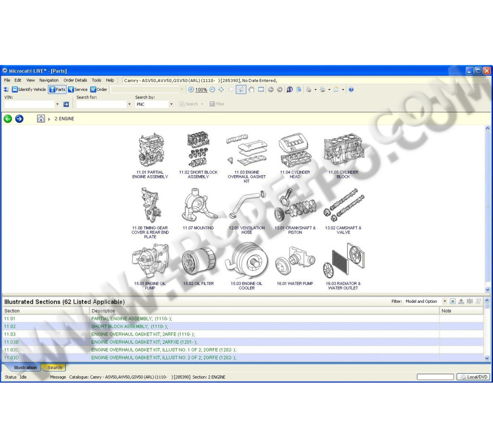Open Identify Vehicle view
This screenshot has width=493, height=448.
pyautogui.click(x=29, y=90)
